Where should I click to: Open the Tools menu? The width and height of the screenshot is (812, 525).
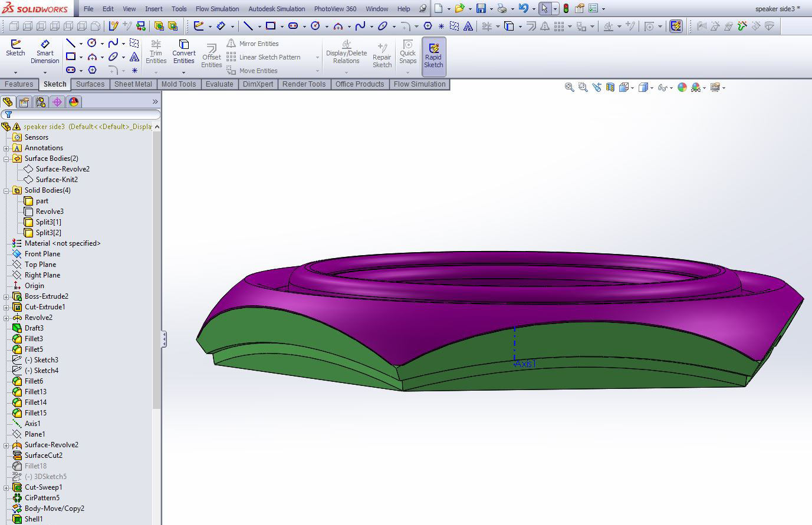click(x=179, y=9)
